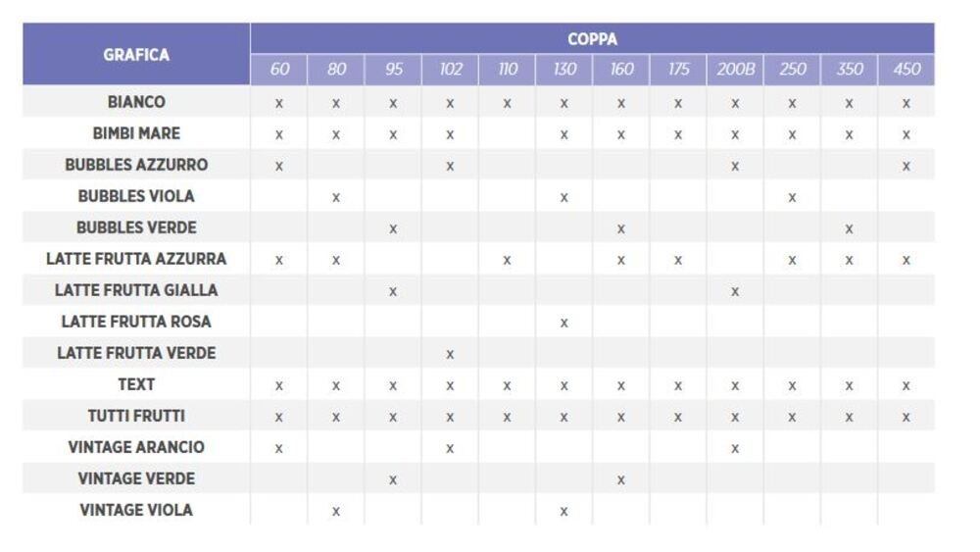Viewport: 980px width, 552px height.
Task: Click the LATTE FRUTTA ROSA row label
Action: point(136,322)
